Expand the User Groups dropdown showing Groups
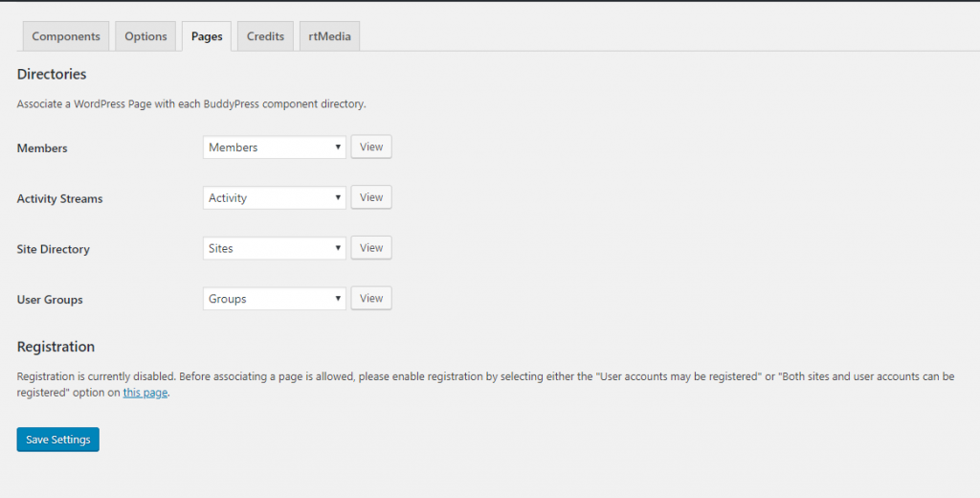 (x=275, y=299)
